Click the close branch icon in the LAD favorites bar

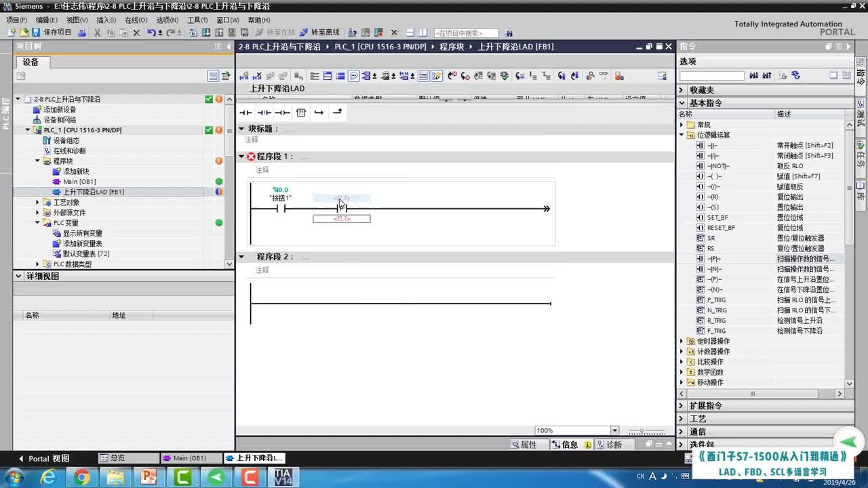click(x=337, y=113)
